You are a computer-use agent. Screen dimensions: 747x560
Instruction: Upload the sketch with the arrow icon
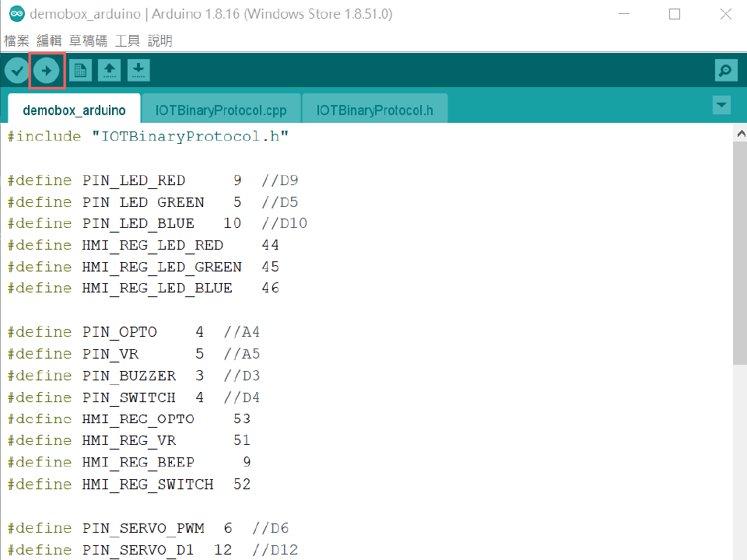pos(47,71)
